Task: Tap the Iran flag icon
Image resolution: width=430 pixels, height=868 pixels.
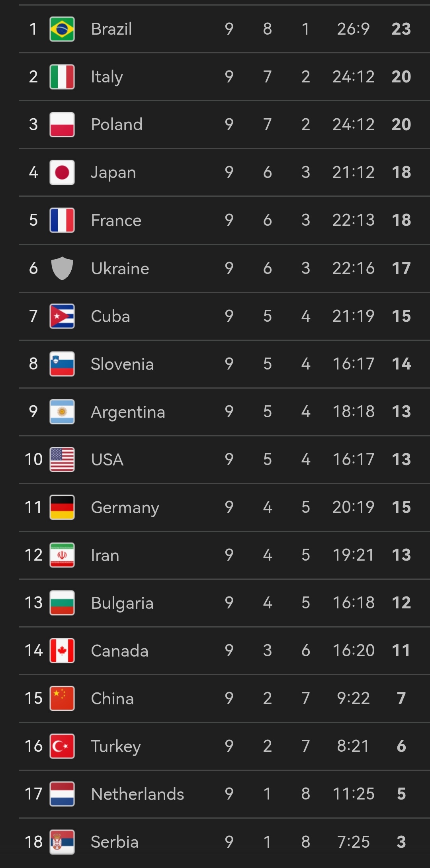Action: (62, 555)
